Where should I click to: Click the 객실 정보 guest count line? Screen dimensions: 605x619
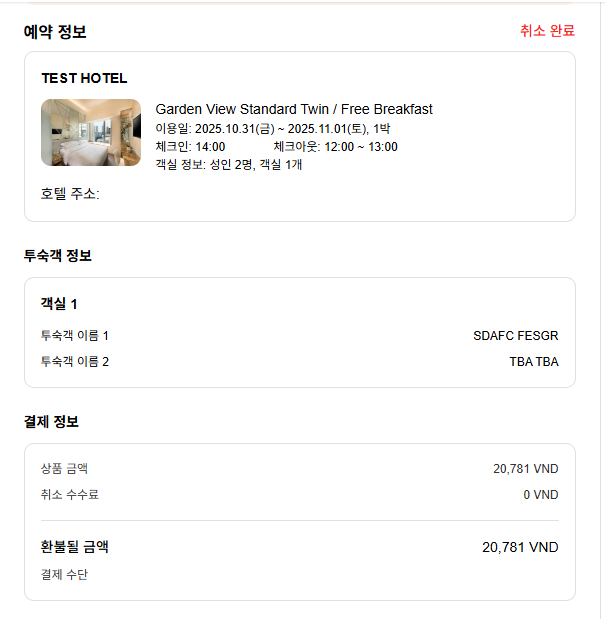coord(228,165)
